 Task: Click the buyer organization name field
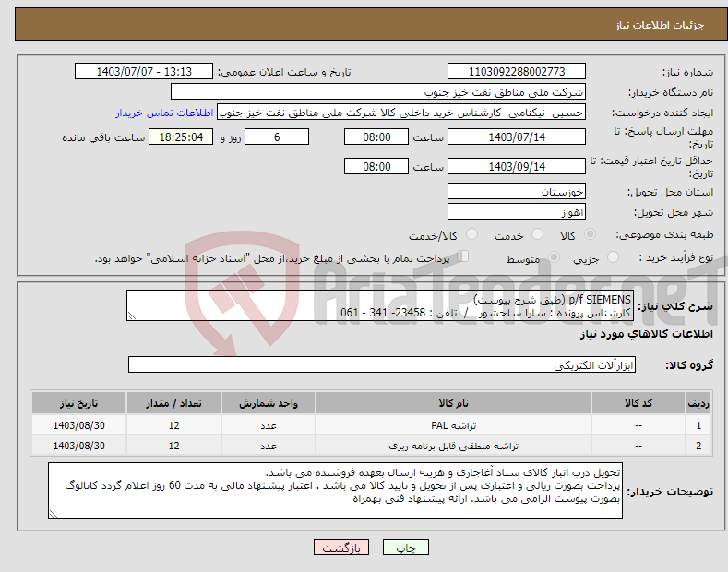378,92
